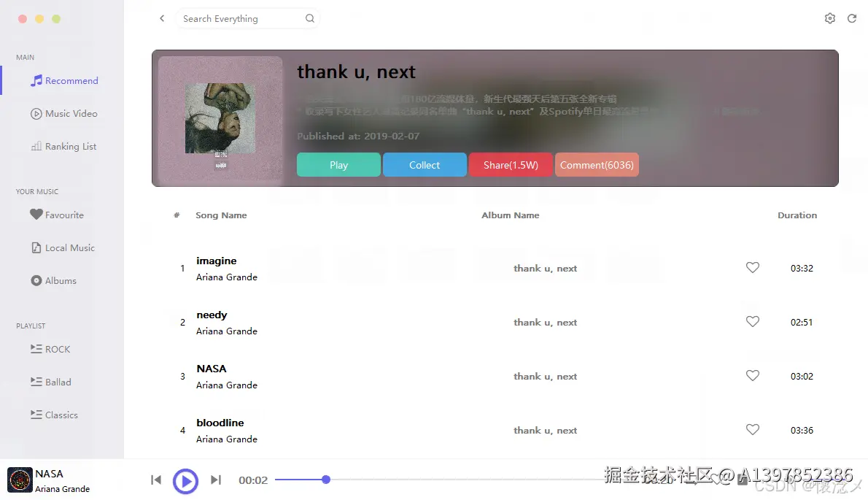Open the Favourite songs list

coord(57,215)
